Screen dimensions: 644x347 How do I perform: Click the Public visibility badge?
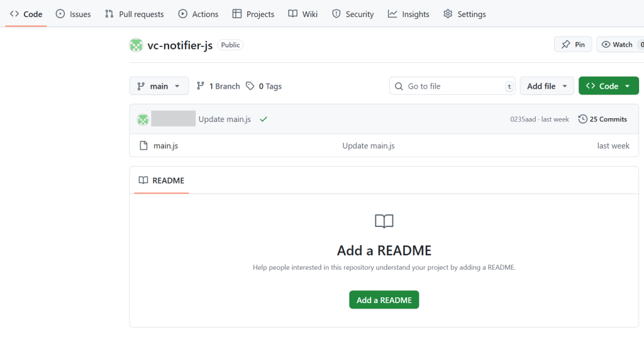pyautogui.click(x=230, y=45)
